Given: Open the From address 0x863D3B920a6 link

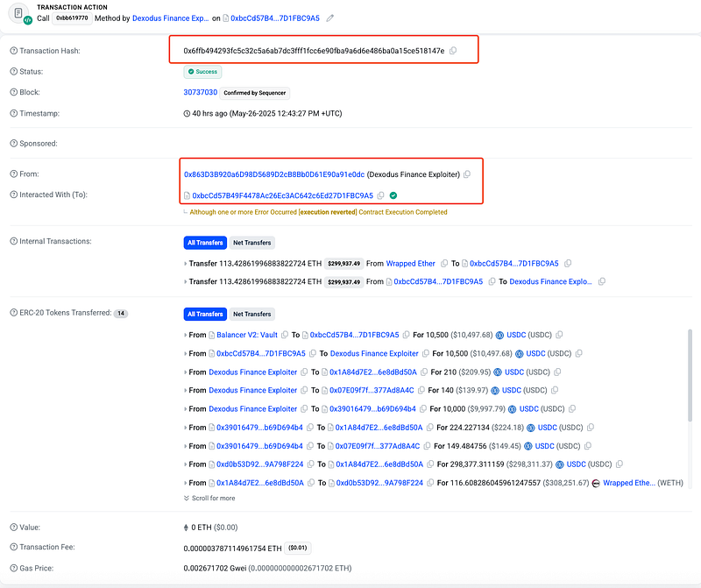Looking at the screenshot, I should click(x=273, y=174).
